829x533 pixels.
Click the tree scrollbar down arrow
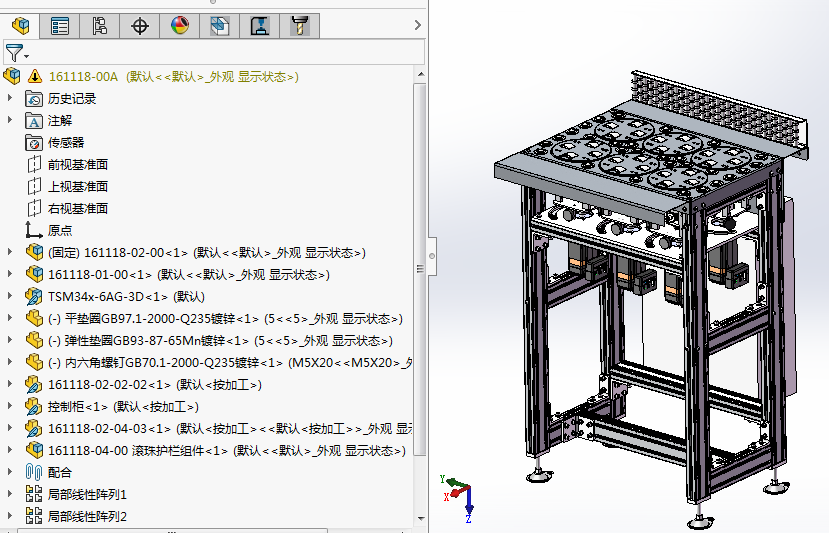420,519
